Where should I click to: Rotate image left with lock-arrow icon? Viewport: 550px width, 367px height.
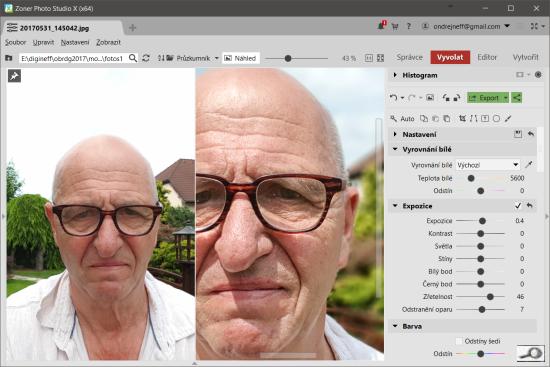pos(446,98)
